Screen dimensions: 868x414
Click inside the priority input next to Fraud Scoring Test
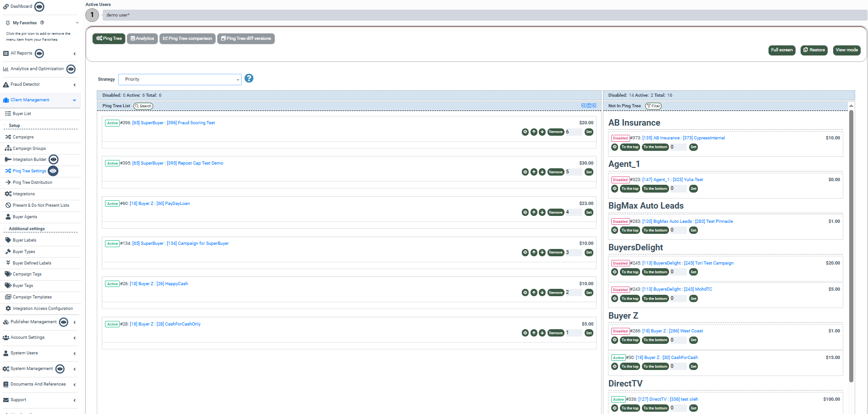coord(574,132)
